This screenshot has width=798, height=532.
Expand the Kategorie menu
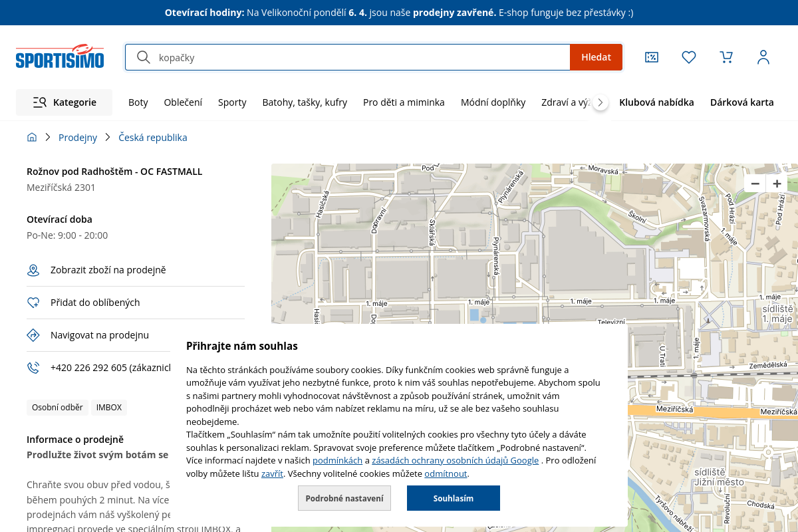[65, 102]
